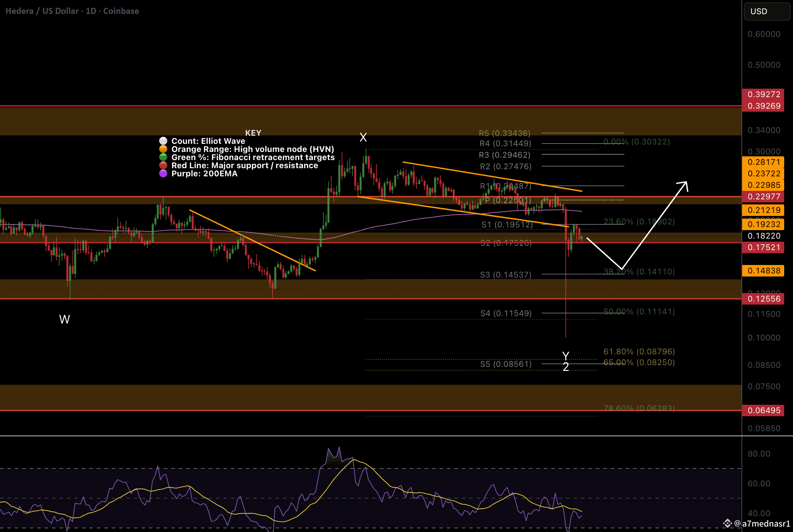Click the purple 200EMA legend circle
Image resolution: width=793 pixels, height=532 pixels.
coord(163,173)
